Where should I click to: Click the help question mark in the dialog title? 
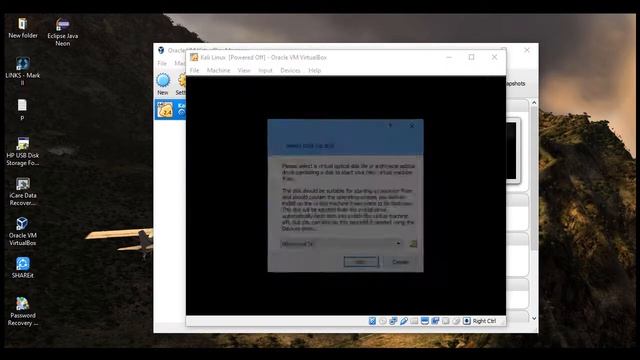click(390, 126)
